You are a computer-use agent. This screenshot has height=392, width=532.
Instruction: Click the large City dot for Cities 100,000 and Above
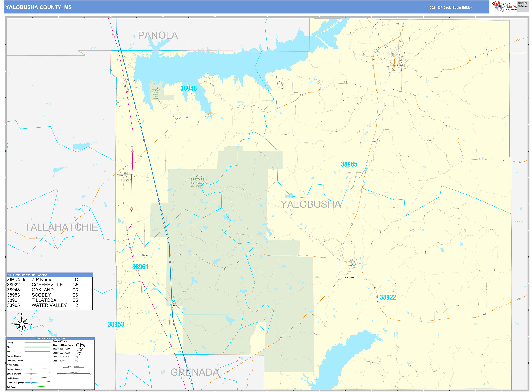pyautogui.click(x=76, y=345)
